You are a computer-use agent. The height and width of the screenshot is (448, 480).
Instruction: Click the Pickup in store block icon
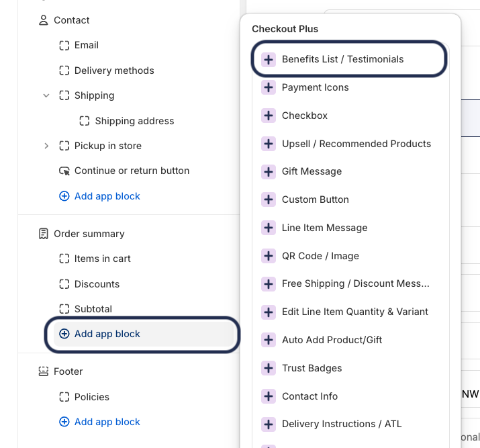[64, 146]
